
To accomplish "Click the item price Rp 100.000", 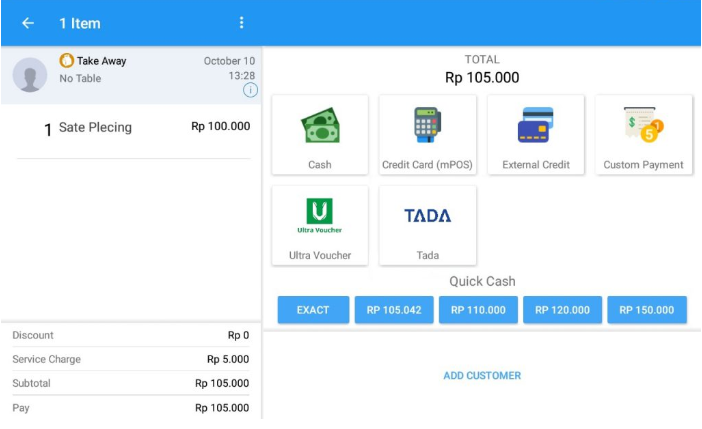I will 221,126.
